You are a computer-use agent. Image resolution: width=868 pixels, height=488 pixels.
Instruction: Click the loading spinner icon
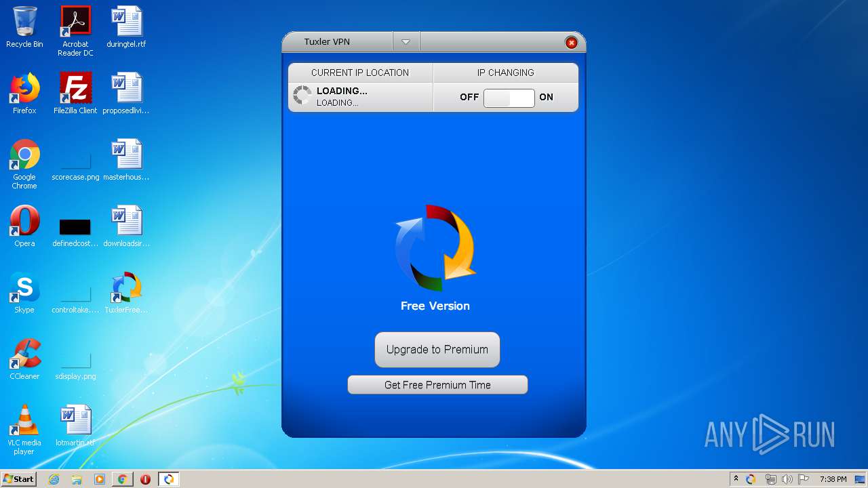(302, 96)
